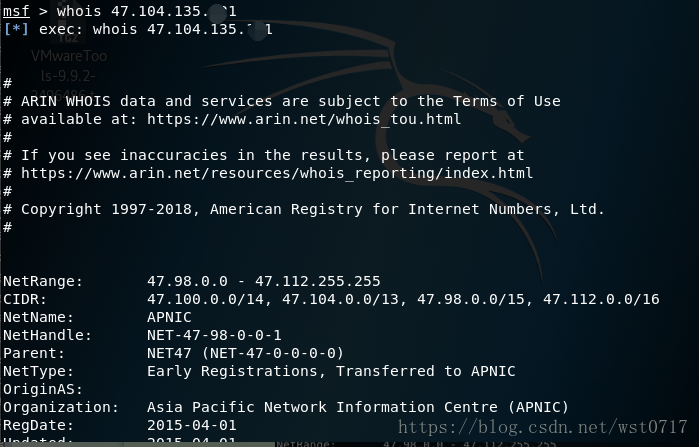Click the CIDR value 47.112.0.0/16
The height and width of the screenshot is (447, 699).
pyautogui.click(x=601, y=299)
